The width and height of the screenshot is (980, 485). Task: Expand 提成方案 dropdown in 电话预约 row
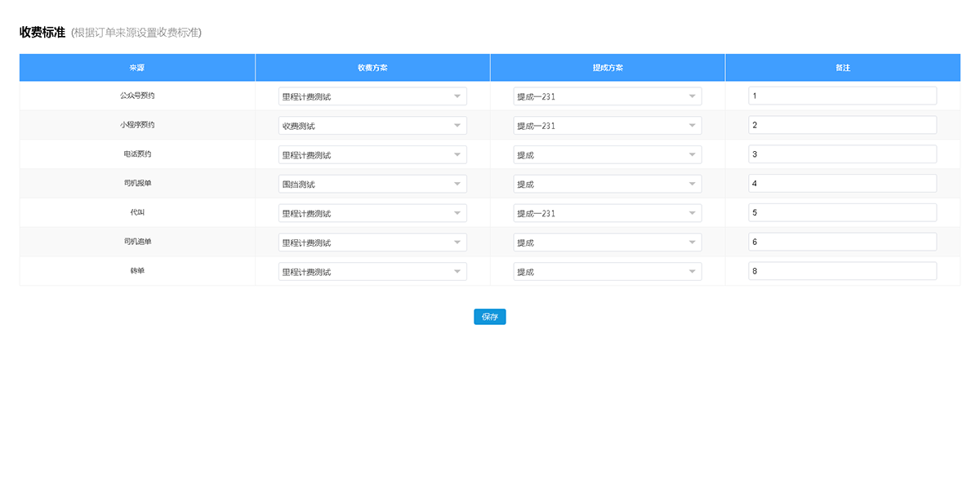tap(607, 155)
